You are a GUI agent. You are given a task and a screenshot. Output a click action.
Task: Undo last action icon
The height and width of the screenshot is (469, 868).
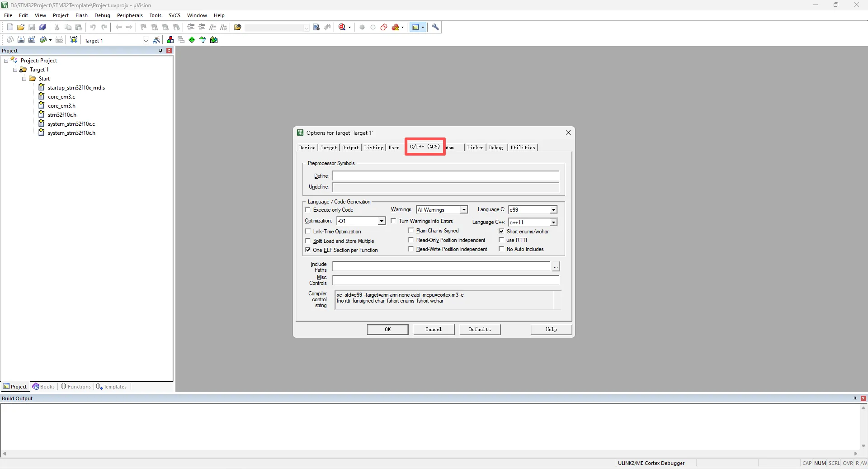tap(93, 27)
